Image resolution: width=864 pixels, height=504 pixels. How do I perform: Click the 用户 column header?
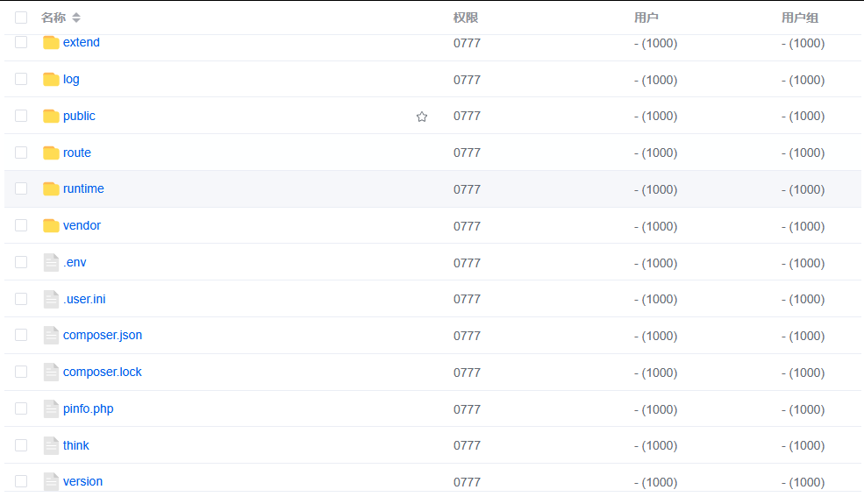click(x=646, y=18)
